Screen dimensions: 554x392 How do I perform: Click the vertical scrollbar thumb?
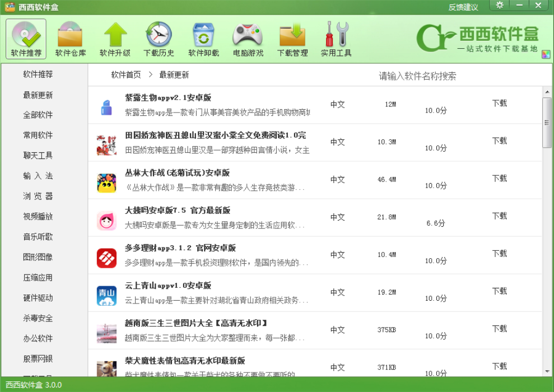pyautogui.click(x=547, y=123)
